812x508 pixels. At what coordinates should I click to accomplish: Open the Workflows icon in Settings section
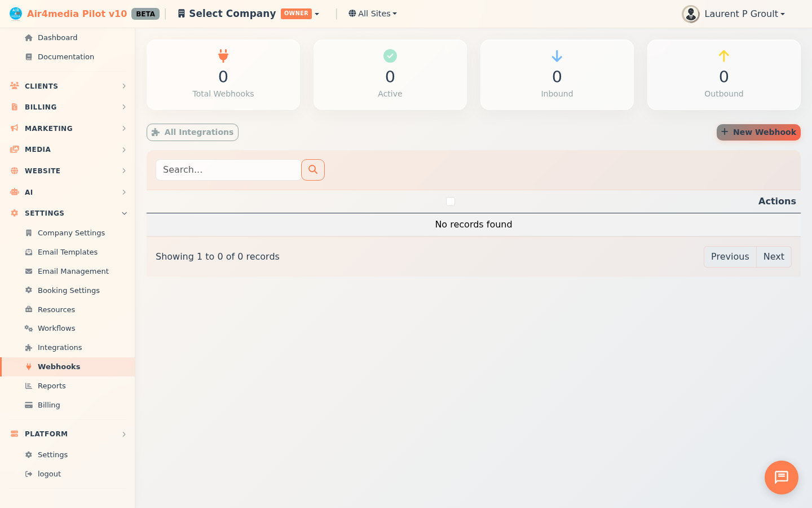(x=28, y=328)
